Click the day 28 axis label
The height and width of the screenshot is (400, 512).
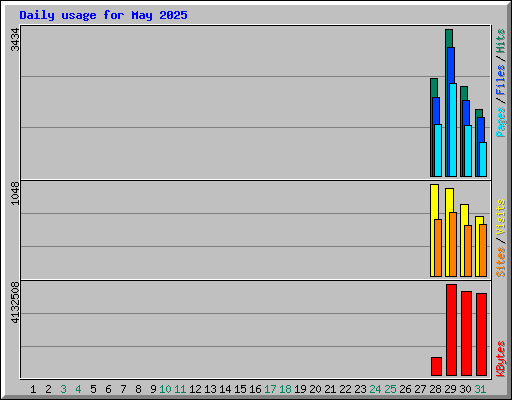(435, 389)
